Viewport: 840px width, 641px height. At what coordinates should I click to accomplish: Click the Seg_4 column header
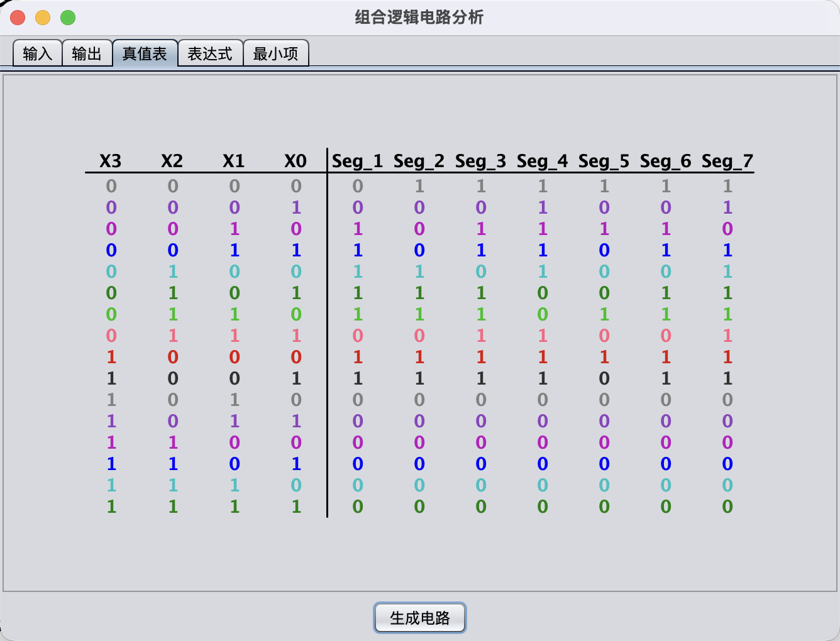[x=542, y=162]
